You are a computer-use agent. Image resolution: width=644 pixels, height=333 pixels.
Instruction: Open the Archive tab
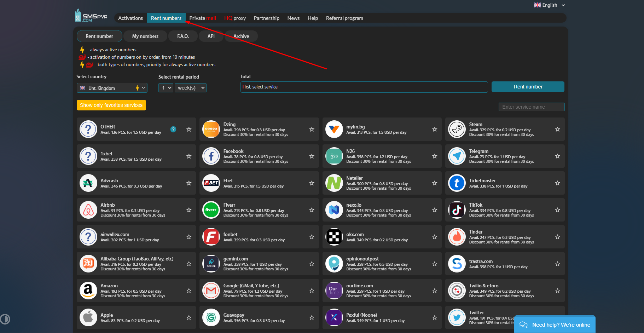coord(241,36)
